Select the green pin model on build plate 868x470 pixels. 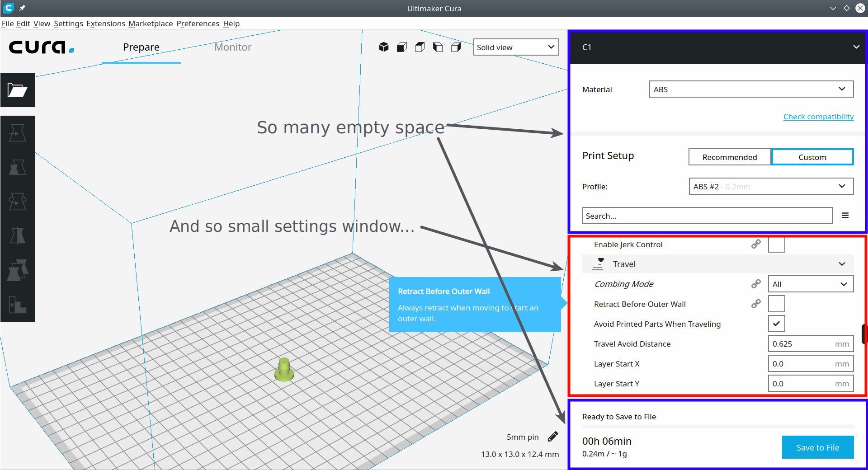click(284, 369)
